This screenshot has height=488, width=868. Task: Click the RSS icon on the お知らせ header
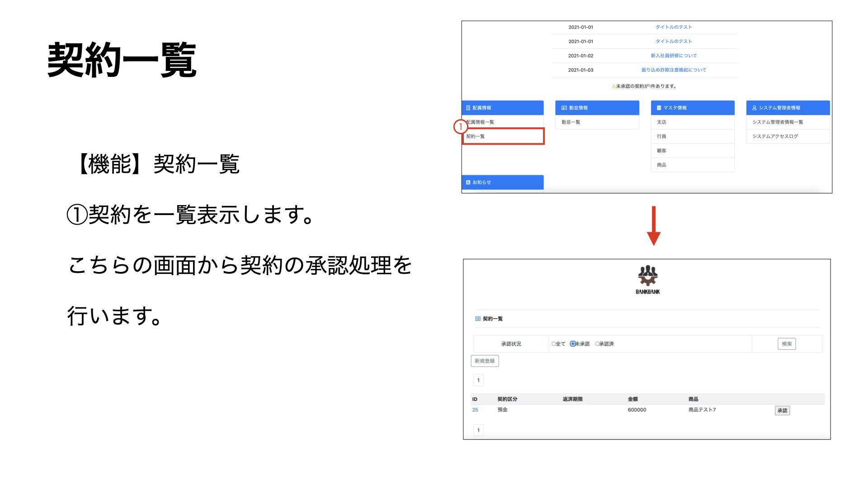click(467, 183)
